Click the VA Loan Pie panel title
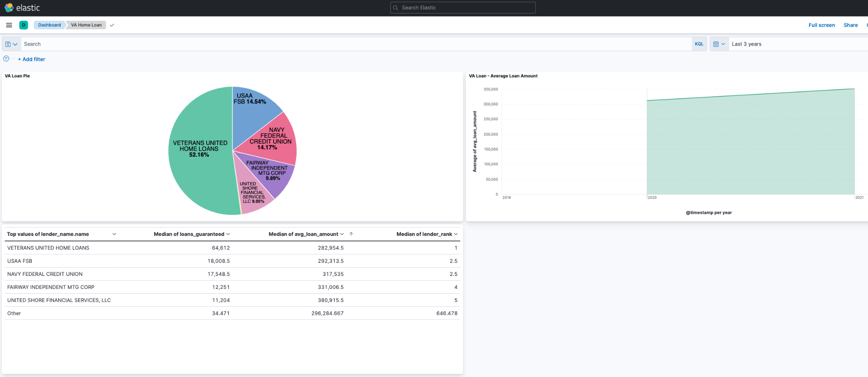Image resolution: width=868 pixels, height=377 pixels. tap(17, 76)
